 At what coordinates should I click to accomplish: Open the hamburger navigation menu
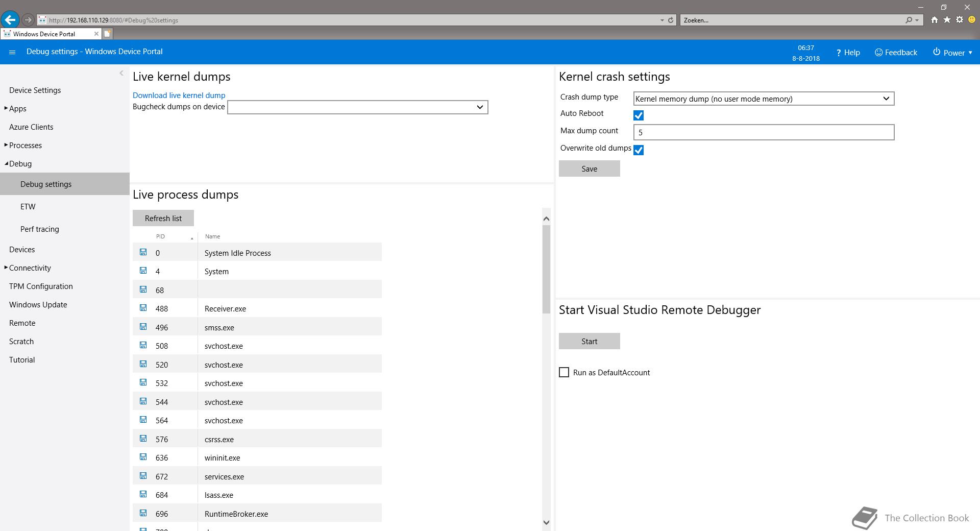click(12, 52)
